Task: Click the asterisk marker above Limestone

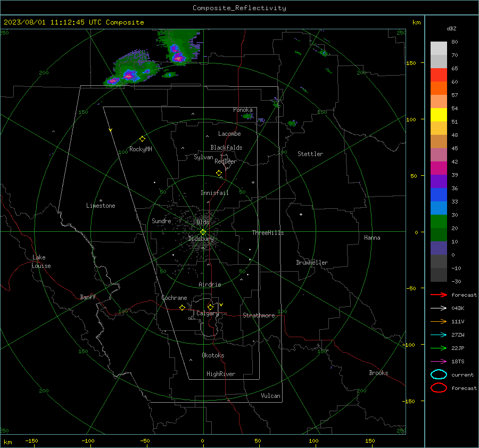Action: click(x=101, y=201)
